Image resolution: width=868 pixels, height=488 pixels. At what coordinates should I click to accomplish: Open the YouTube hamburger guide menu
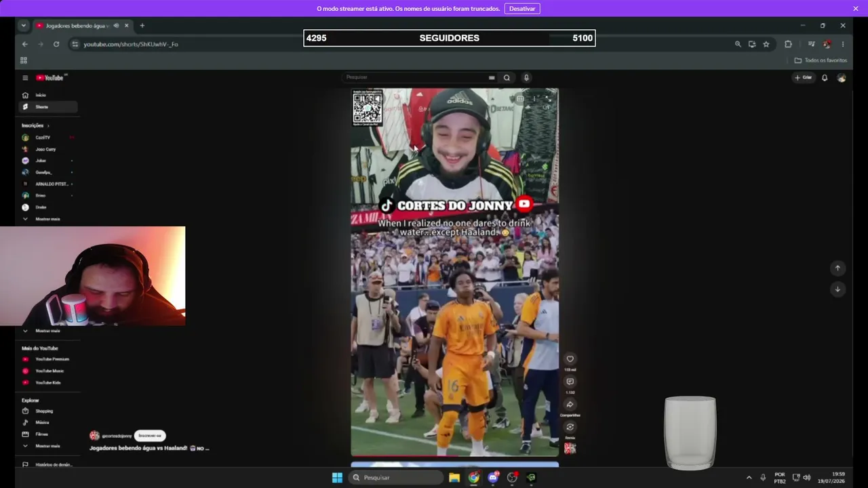(25, 78)
